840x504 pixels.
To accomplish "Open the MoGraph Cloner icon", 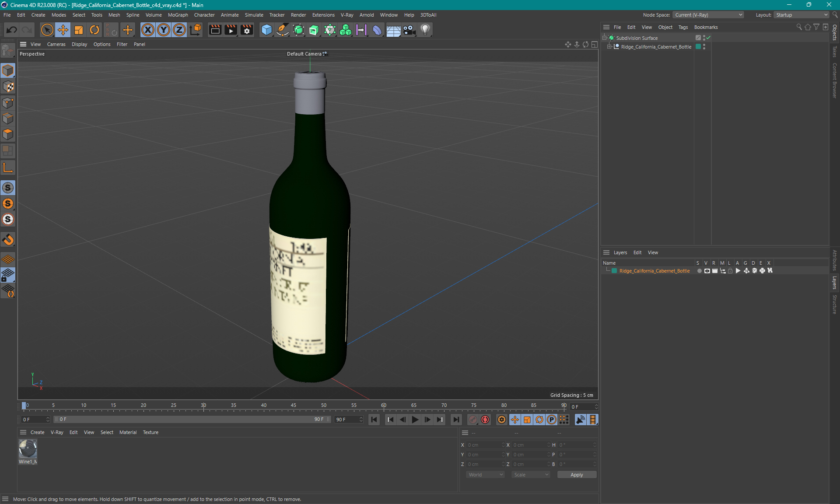I will 346,30.
